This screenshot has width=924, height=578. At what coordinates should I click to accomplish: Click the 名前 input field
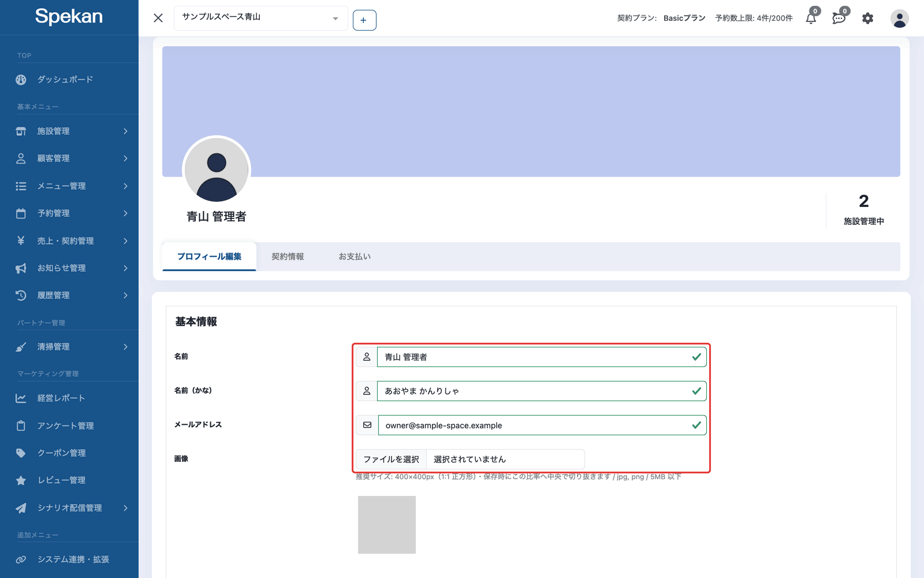(x=542, y=357)
